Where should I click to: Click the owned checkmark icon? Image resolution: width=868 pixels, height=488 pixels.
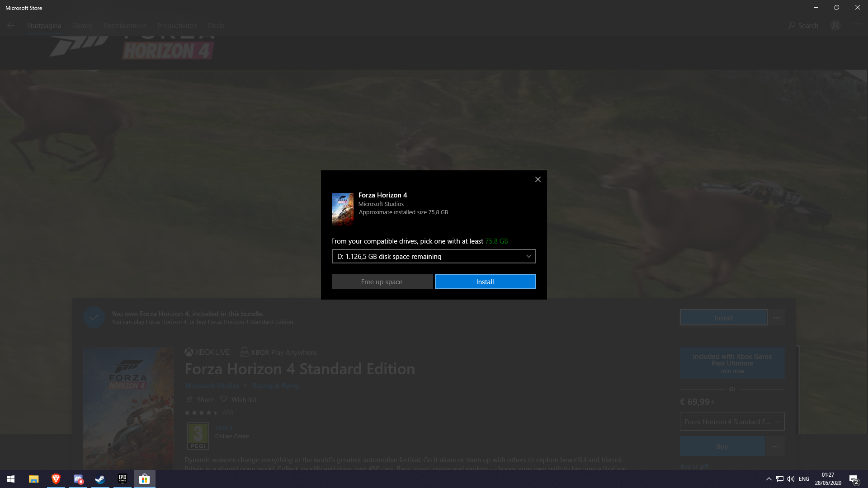pos(94,317)
